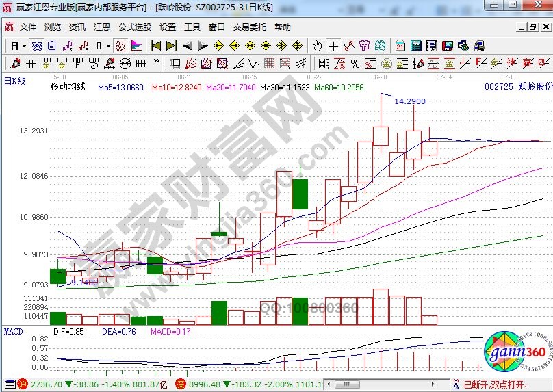The height and width of the screenshot is (392, 553).
Task: Toggle the Shenzhen index indicator in status bar
Action: 181,384
